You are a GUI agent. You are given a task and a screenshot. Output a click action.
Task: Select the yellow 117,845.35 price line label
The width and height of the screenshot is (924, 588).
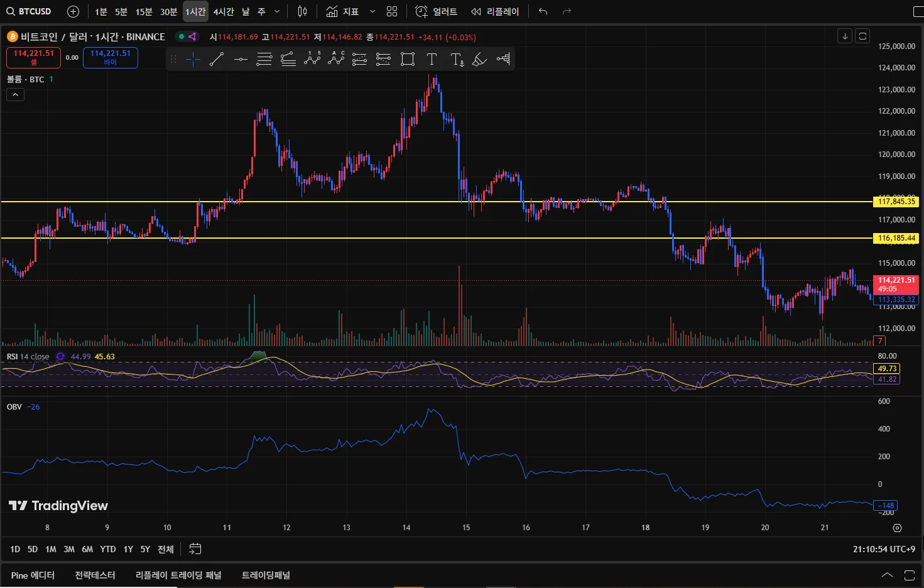click(x=896, y=202)
